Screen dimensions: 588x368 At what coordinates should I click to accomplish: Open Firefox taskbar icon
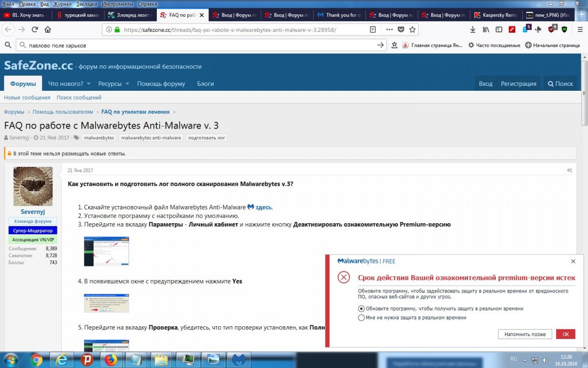[x=111, y=360]
